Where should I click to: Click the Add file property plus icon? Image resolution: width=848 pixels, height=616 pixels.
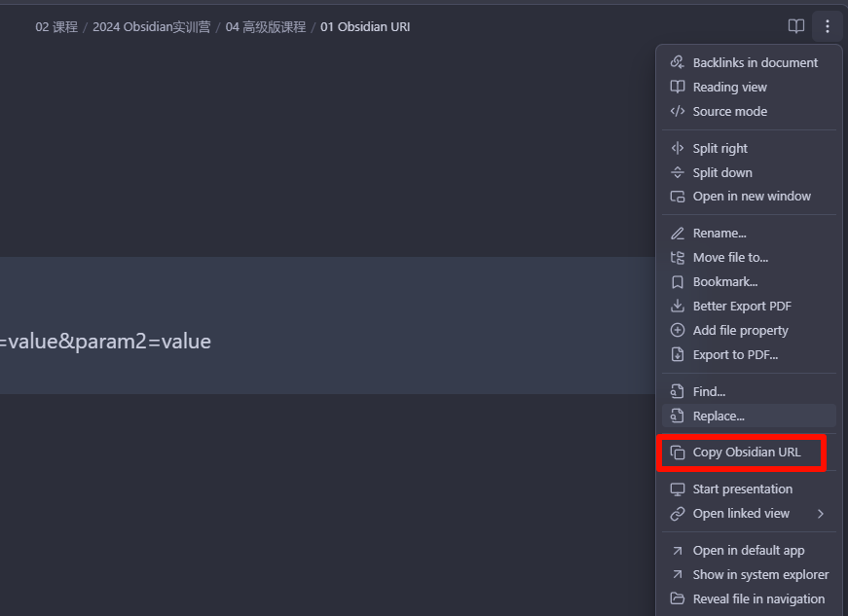(x=677, y=330)
